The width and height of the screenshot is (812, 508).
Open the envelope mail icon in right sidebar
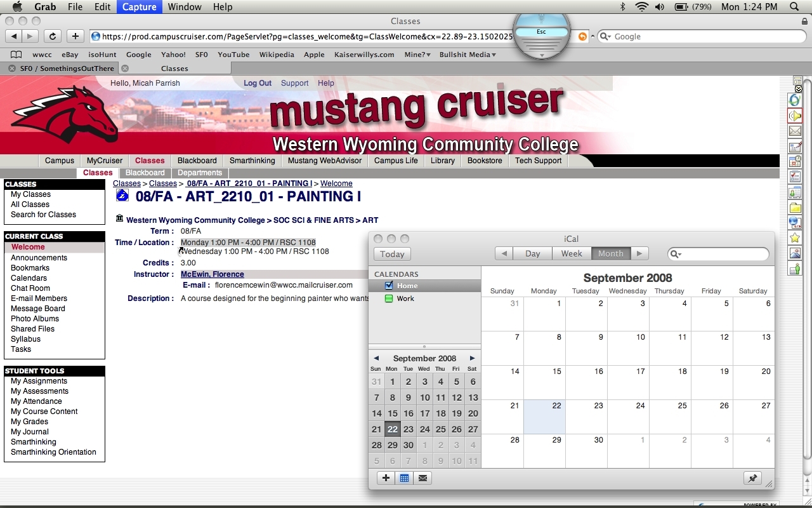[x=795, y=131]
